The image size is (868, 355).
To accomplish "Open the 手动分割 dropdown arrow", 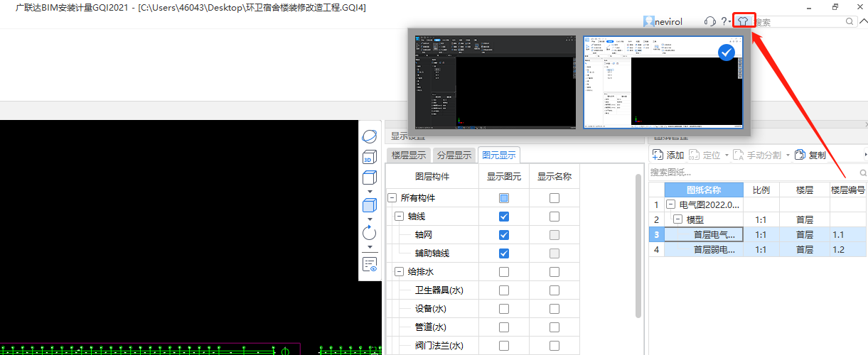I will pos(787,155).
